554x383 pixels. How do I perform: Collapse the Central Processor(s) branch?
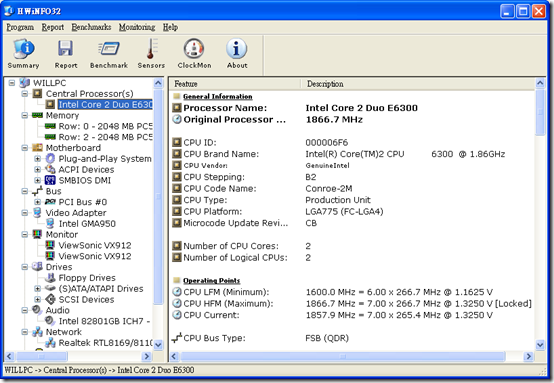pyautogui.click(x=24, y=94)
